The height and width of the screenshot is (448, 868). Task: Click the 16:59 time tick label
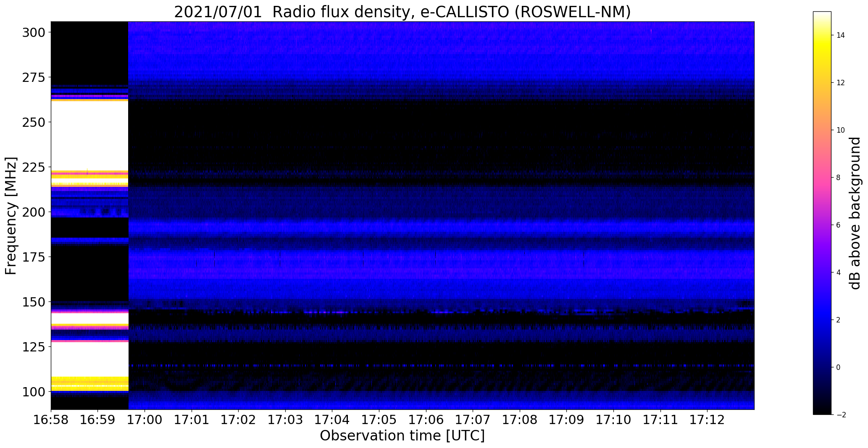tap(98, 420)
